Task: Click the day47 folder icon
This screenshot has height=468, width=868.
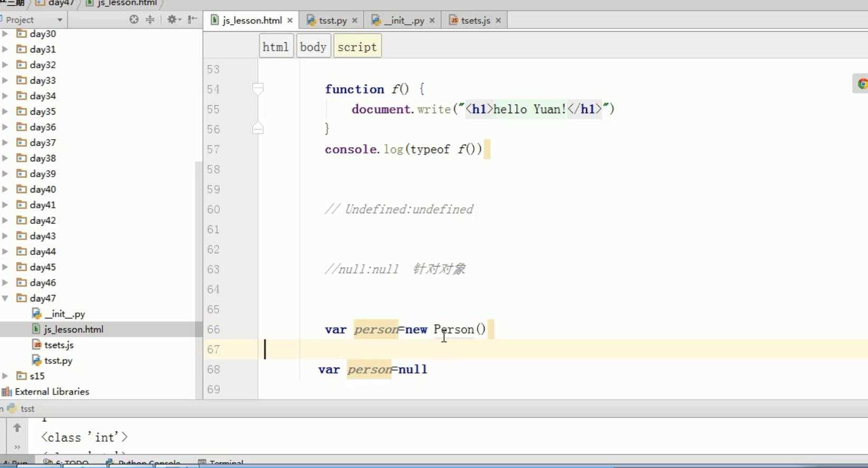Action: [x=21, y=298]
